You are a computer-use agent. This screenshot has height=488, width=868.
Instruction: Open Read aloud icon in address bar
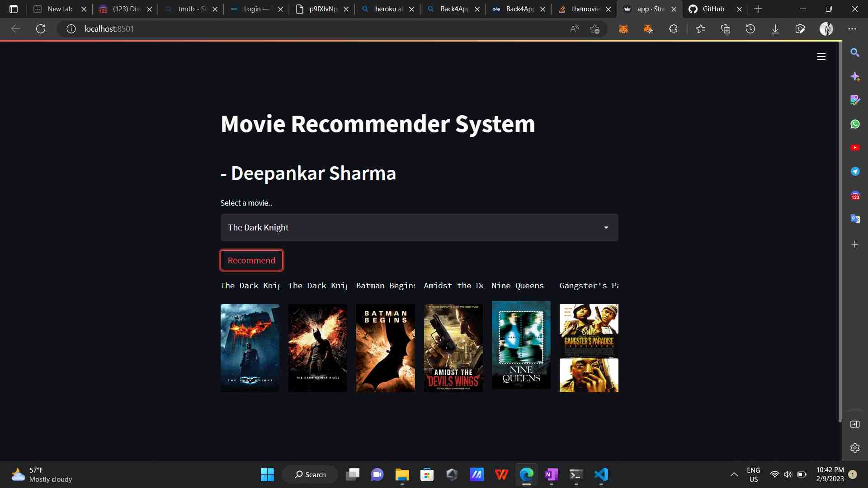pos(574,29)
